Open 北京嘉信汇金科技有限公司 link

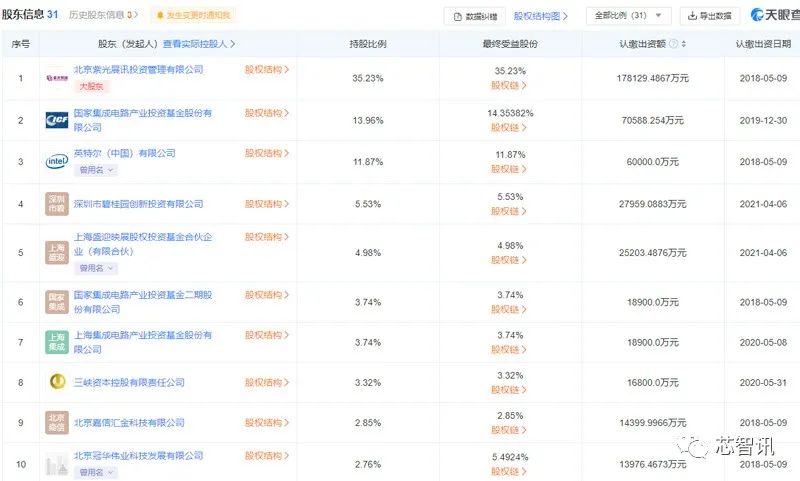(x=129, y=422)
